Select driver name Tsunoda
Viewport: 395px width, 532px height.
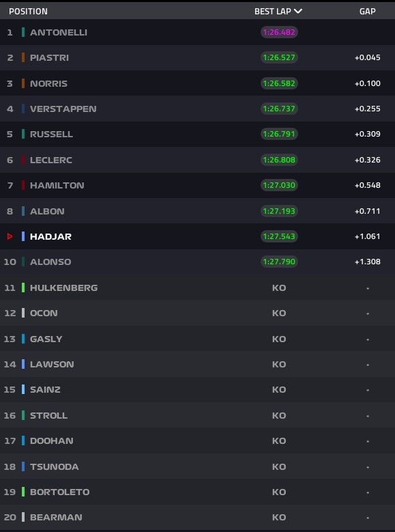coord(55,466)
